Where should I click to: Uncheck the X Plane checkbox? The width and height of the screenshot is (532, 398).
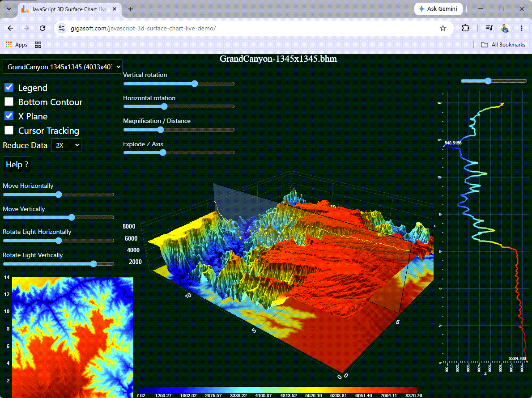pyautogui.click(x=9, y=116)
